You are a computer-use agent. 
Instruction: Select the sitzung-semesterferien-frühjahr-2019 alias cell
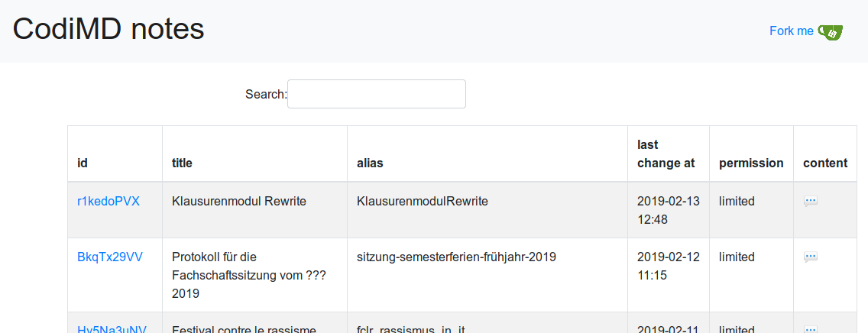456,257
